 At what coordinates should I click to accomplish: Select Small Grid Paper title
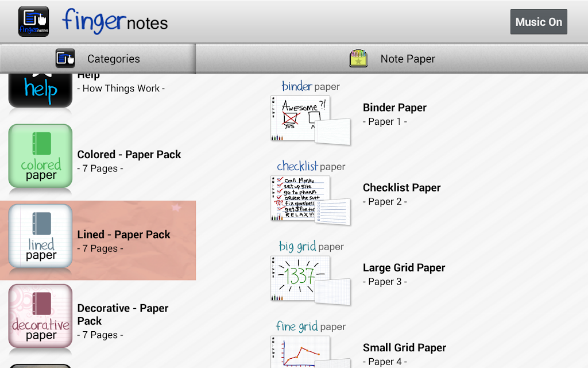[x=404, y=348]
